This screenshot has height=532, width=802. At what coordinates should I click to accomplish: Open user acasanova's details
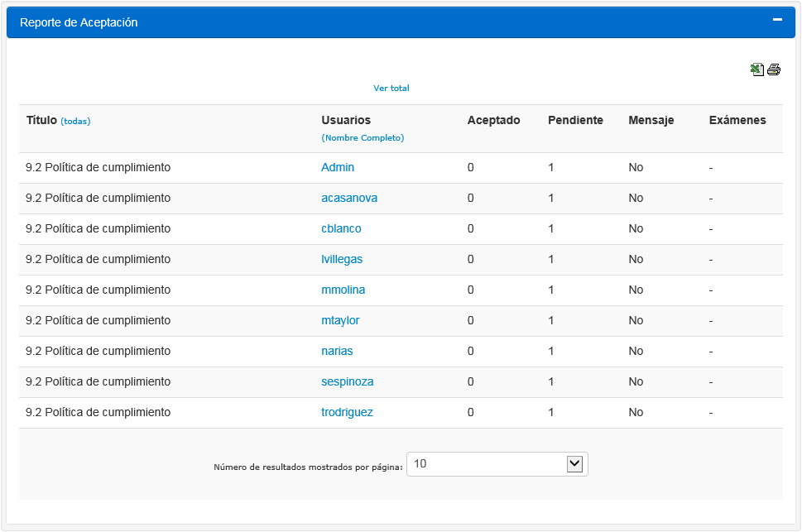click(x=349, y=199)
